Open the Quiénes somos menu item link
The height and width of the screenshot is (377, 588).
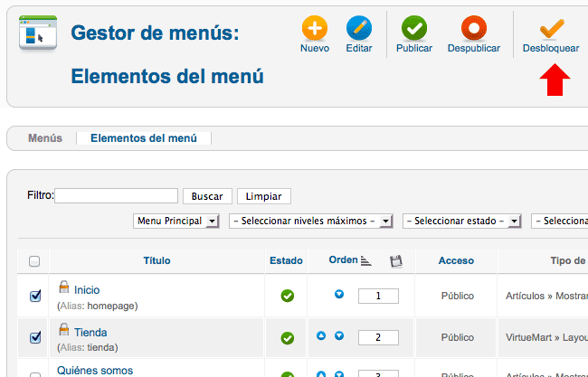click(95, 371)
